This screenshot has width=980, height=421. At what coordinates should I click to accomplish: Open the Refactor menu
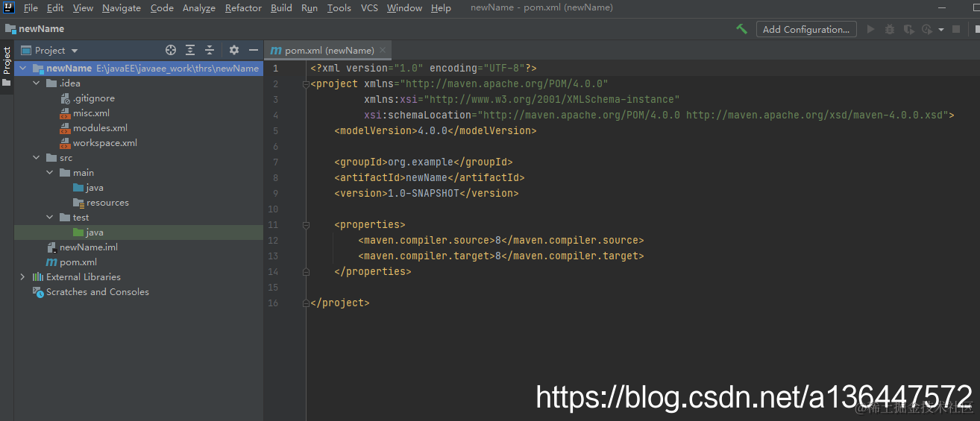tap(243, 7)
